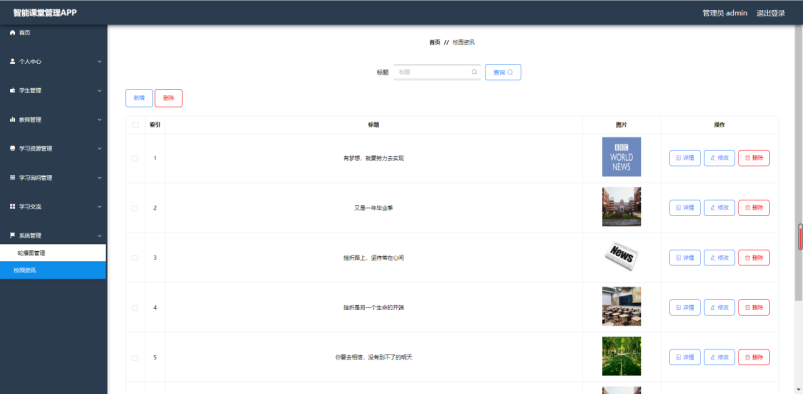Click the icon next to 学习资源管理
803x394 pixels.
(x=13, y=149)
